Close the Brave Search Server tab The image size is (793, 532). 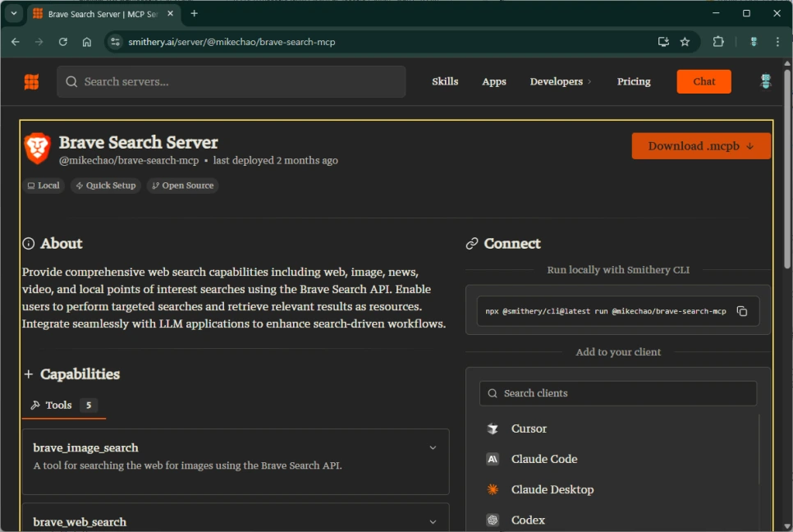pyautogui.click(x=171, y=14)
